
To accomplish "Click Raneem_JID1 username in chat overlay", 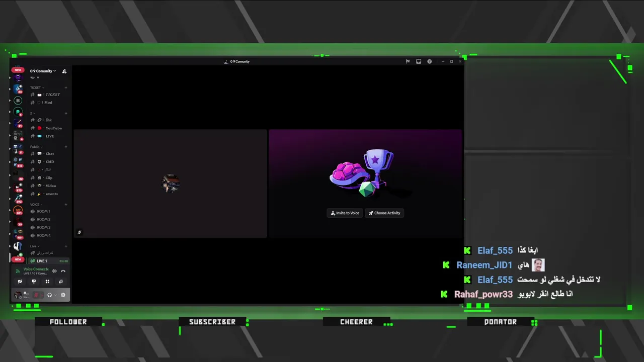I will (x=484, y=265).
